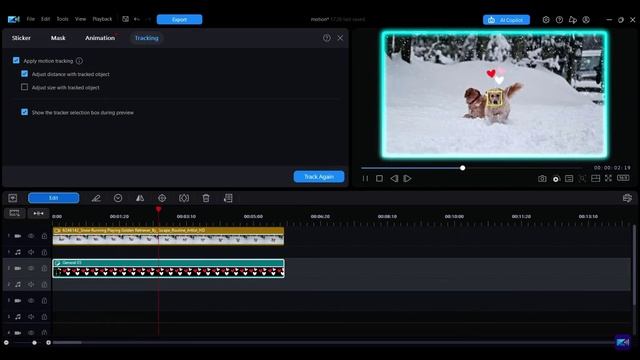640x360 pixels.
Task: Open the help question mark in title bar
Action: (x=559, y=20)
